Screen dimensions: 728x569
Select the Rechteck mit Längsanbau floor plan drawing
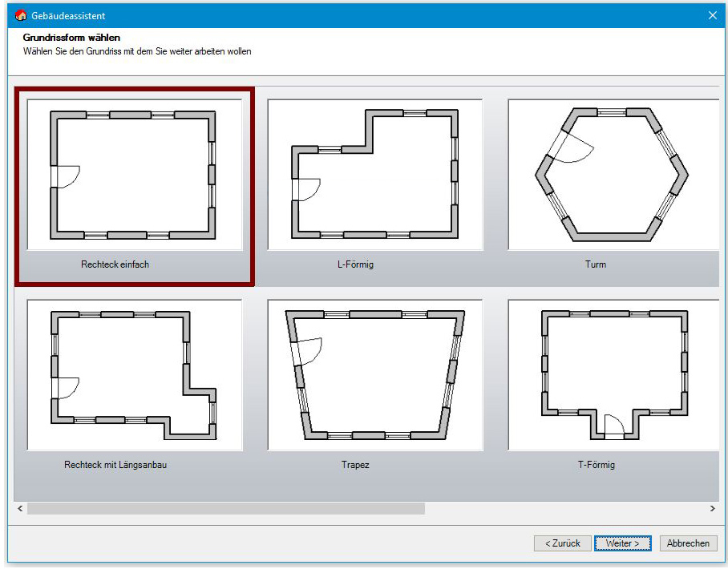pos(134,375)
